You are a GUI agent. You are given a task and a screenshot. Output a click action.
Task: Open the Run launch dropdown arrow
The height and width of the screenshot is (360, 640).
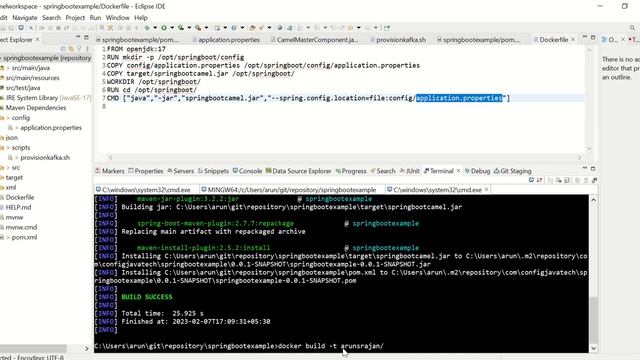click(172, 28)
